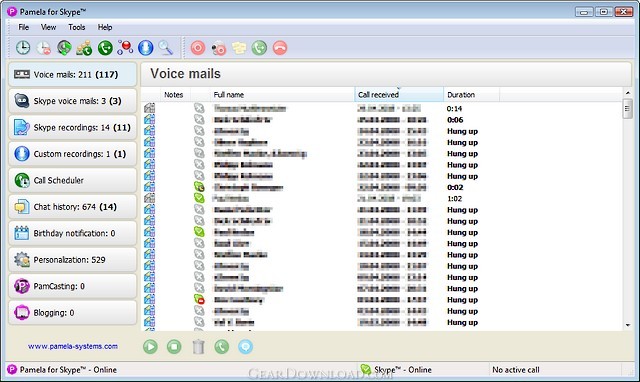Click the red ball network icon
640x382 pixels.
pyautogui.click(x=125, y=48)
